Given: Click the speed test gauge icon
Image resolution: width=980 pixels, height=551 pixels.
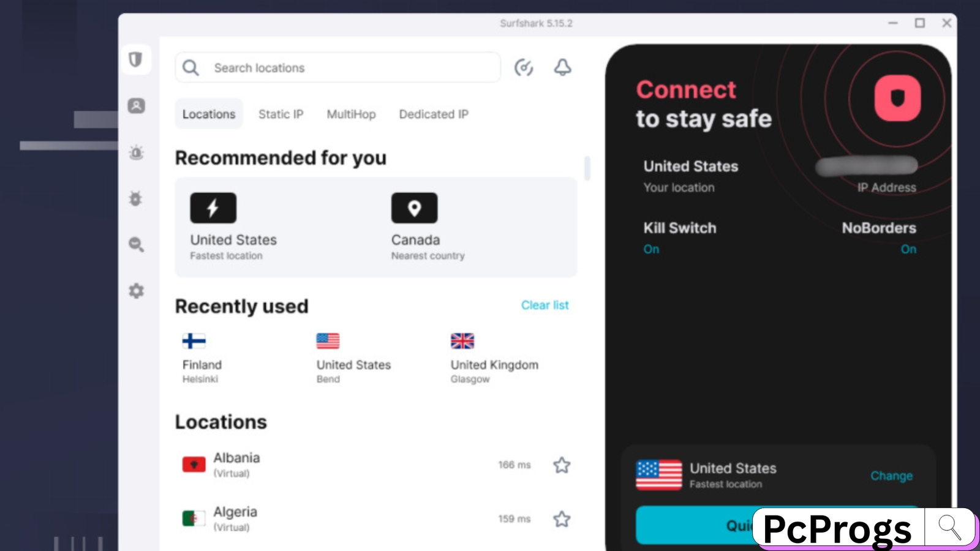Looking at the screenshot, I should (x=524, y=67).
